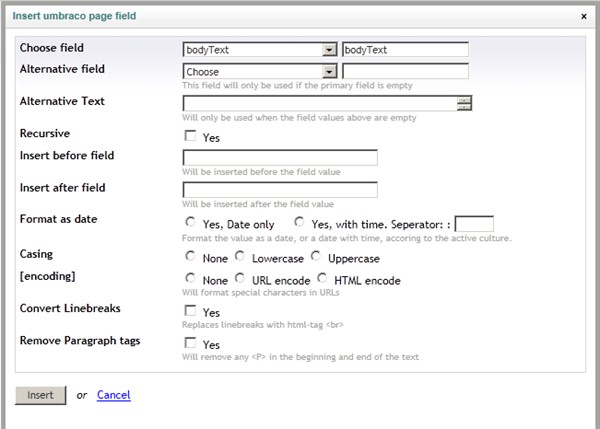Check Remove Paragraph tags Yes checkbox
This screenshot has height=429, width=600.
[x=190, y=343]
